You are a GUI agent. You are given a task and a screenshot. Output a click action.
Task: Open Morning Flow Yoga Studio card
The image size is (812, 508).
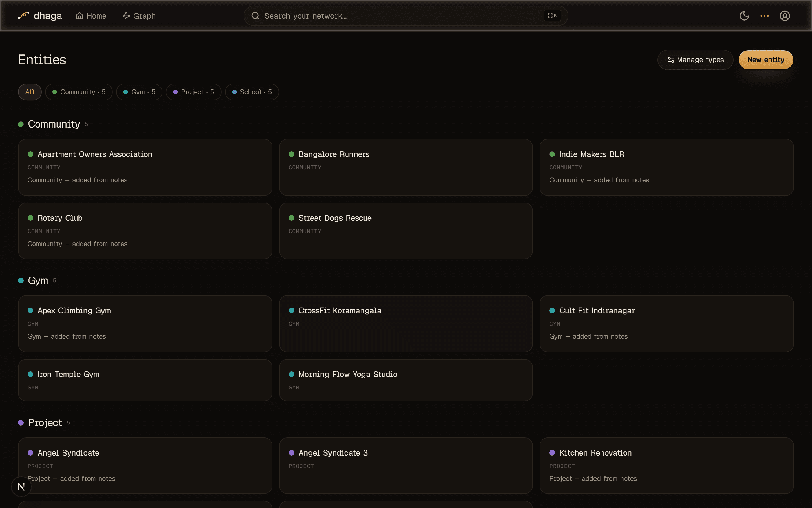[406, 380]
